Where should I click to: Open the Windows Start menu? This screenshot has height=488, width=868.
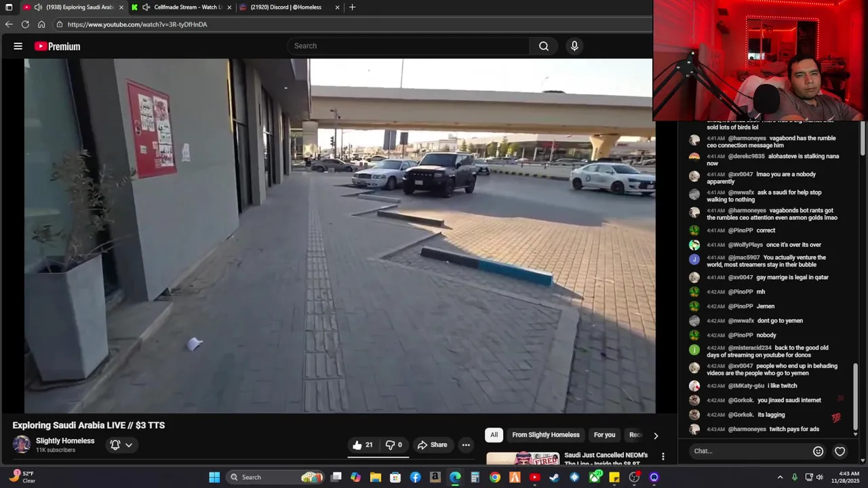coord(214,477)
